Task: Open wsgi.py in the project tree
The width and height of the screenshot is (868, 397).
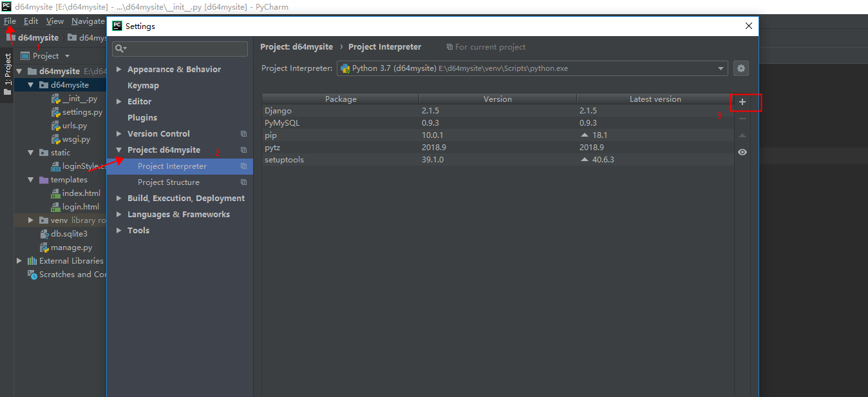Action: point(71,139)
